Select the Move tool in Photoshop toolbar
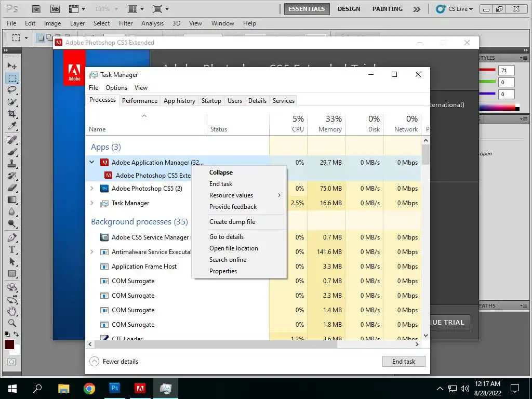The width and height of the screenshot is (532, 399). pyautogui.click(x=12, y=65)
